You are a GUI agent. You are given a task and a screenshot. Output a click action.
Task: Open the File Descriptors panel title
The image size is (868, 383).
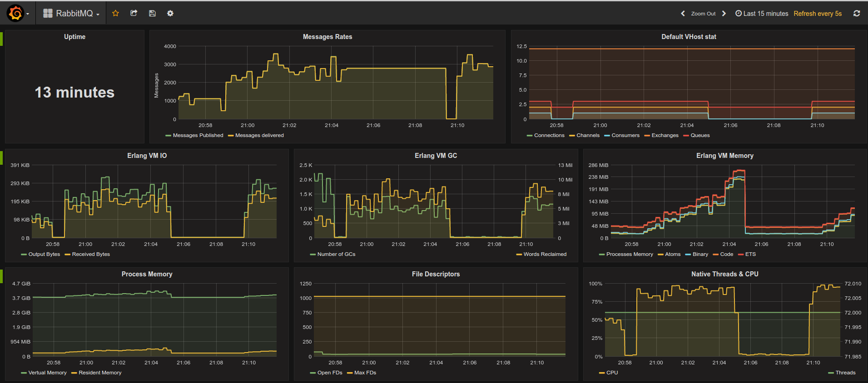coord(436,274)
